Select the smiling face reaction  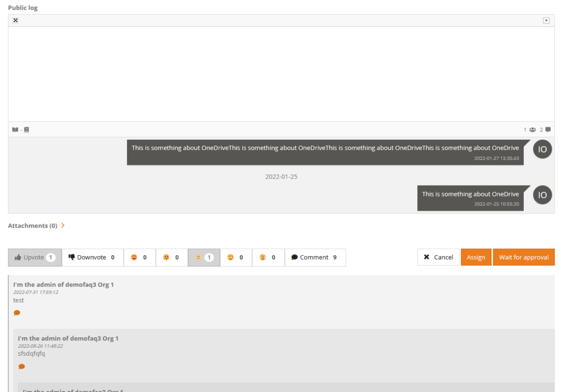pyautogui.click(x=171, y=257)
